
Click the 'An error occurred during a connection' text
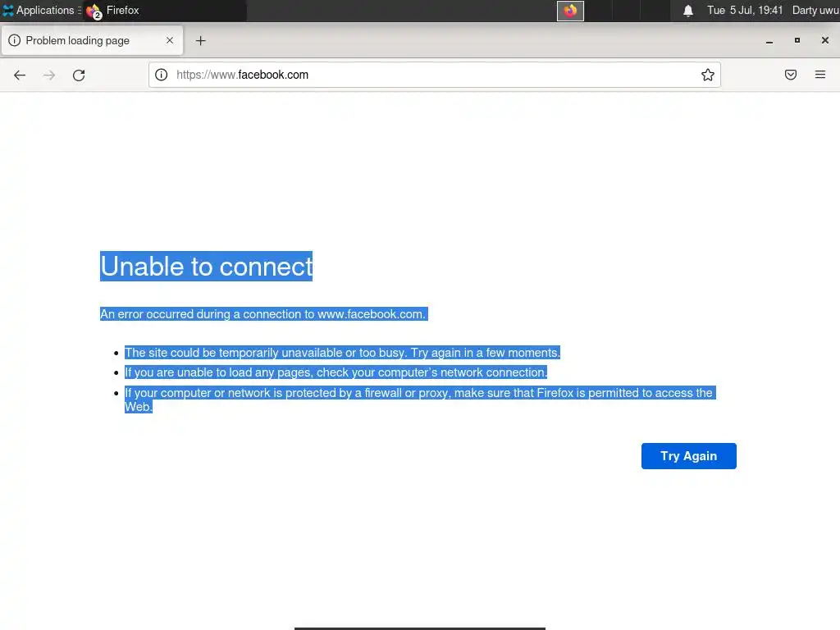coord(263,314)
